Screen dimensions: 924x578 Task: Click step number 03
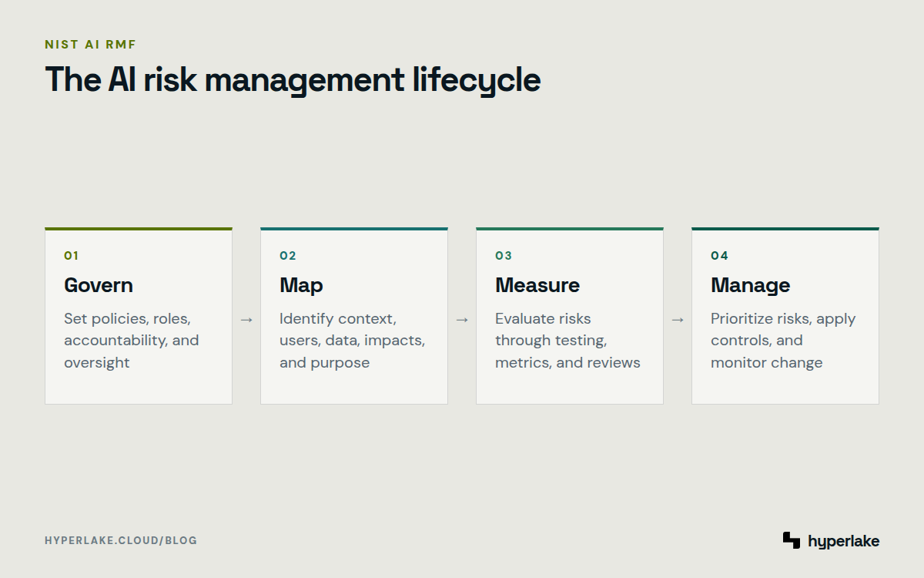504,256
